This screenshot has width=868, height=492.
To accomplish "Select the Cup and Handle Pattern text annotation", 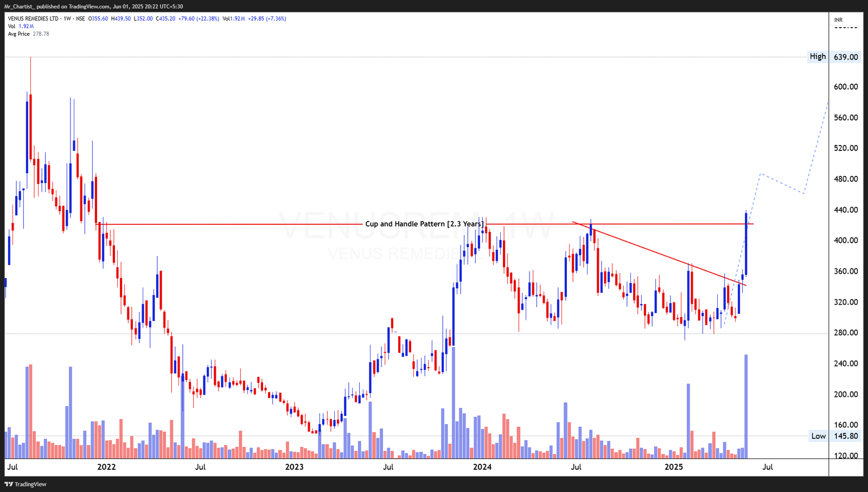I will coord(424,224).
